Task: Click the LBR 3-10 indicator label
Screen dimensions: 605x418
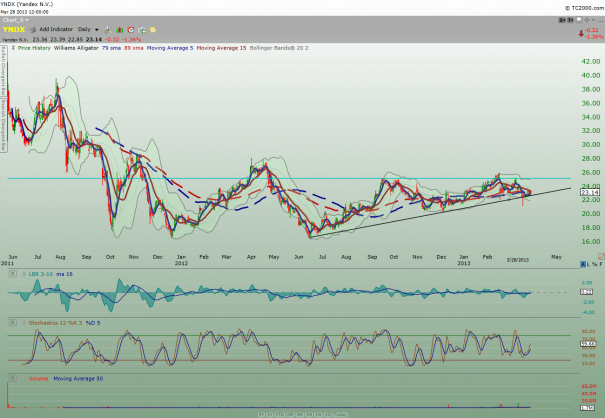Action: 40,274
